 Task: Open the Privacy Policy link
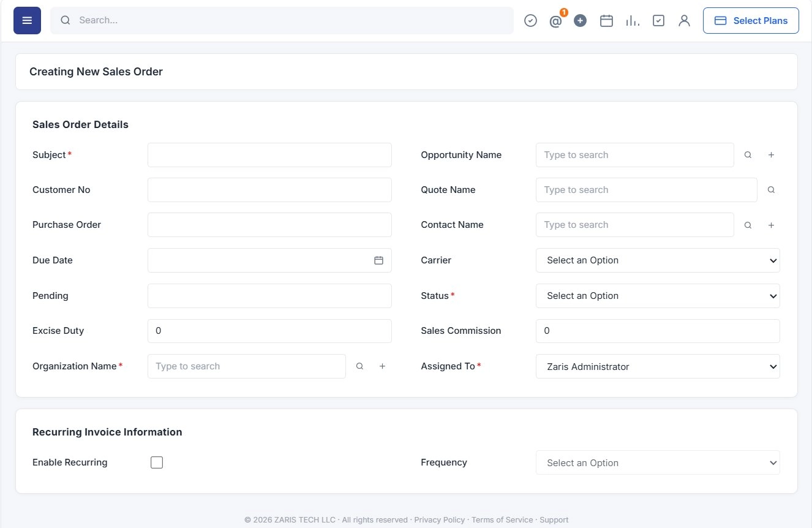440,519
